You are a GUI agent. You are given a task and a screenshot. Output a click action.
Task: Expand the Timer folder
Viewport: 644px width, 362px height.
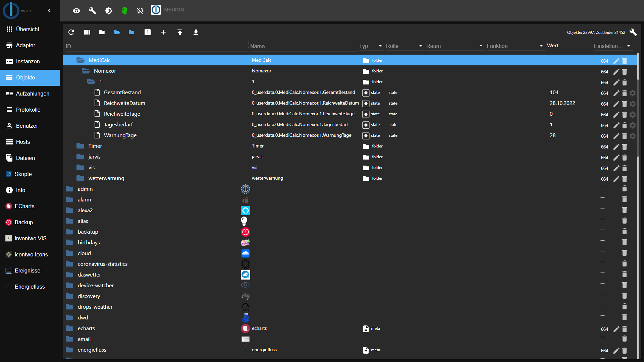[x=80, y=146]
